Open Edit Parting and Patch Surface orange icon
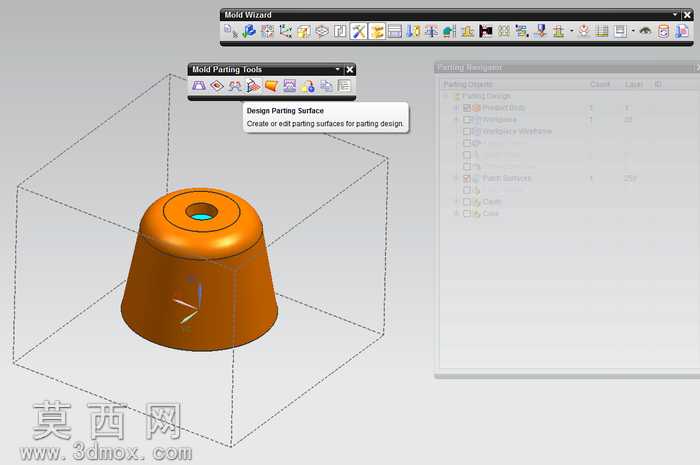The image size is (700, 465). tap(271, 86)
